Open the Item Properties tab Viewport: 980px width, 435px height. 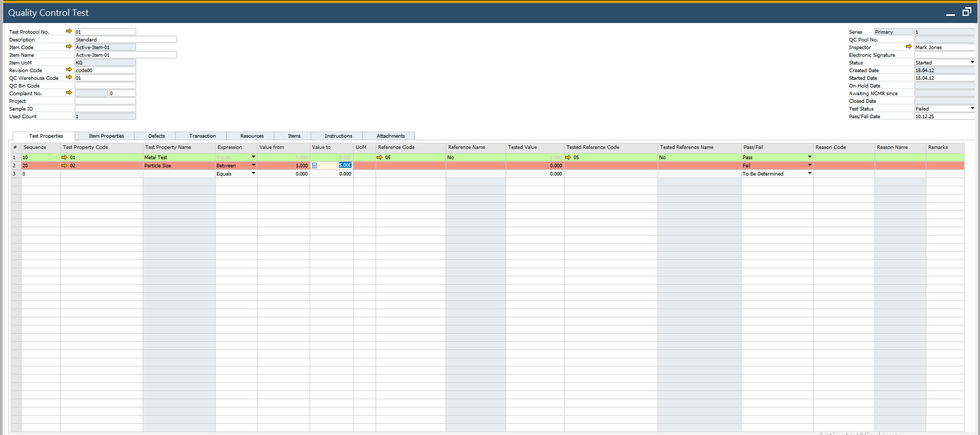(106, 136)
